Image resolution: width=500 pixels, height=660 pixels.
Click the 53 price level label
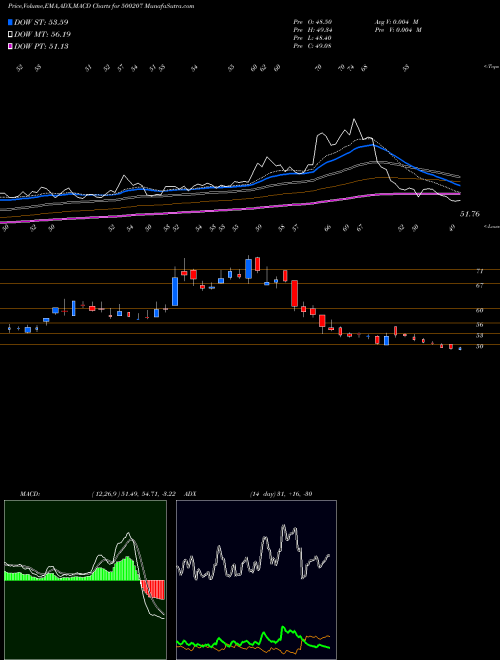click(479, 336)
